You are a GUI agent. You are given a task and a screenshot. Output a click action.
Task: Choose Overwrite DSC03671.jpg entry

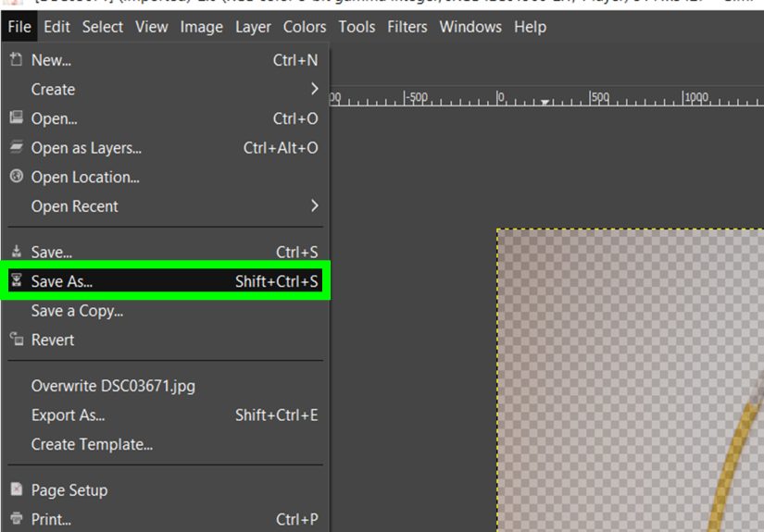[x=165, y=386]
